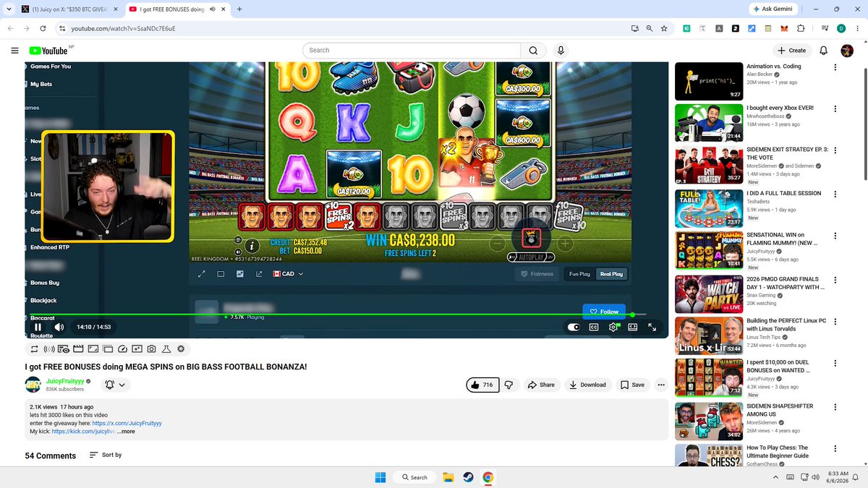Open Animation vs. Coding thumbnail
The image size is (868, 488).
[709, 81]
